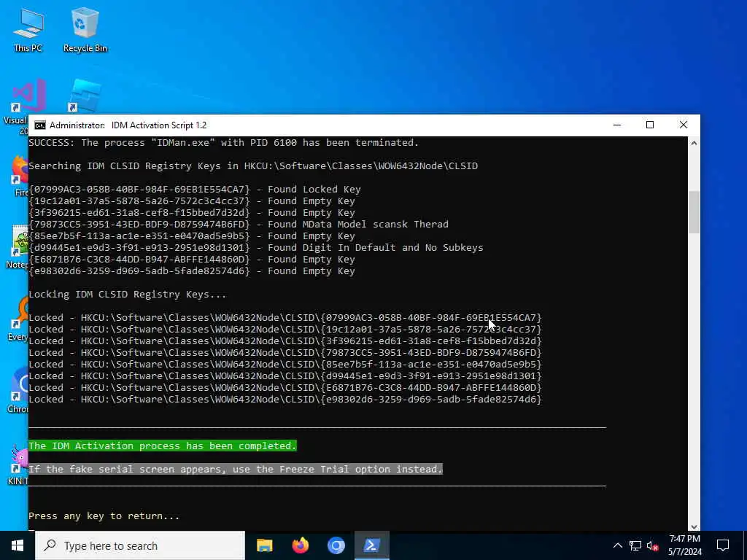Click the 'SUCCESS: The process IDMan.exe' line
This screenshot has width=747, height=560.
223,142
